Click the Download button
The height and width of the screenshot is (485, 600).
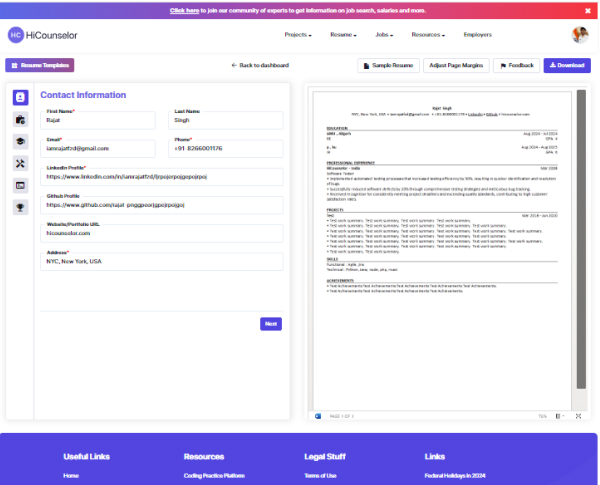click(x=567, y=65)
